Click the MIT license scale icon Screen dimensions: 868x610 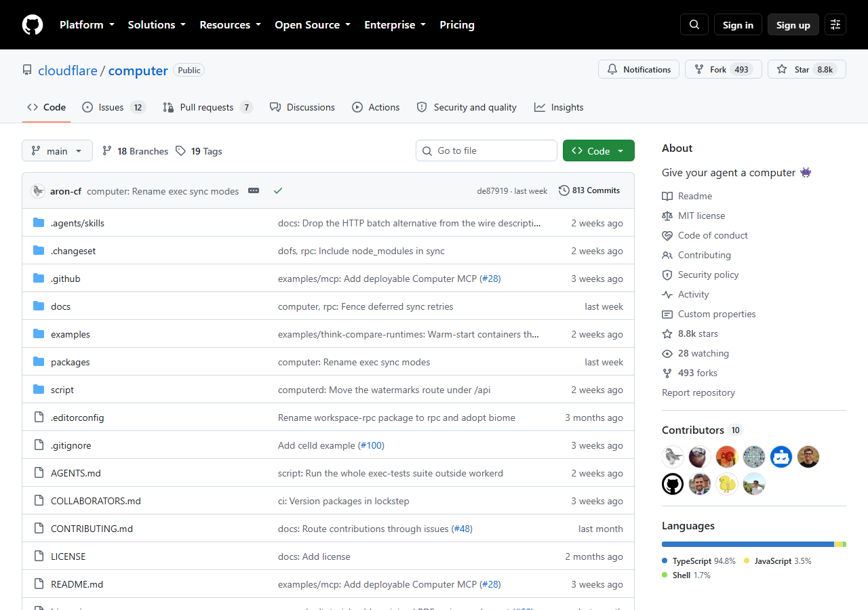coord(667,216)
